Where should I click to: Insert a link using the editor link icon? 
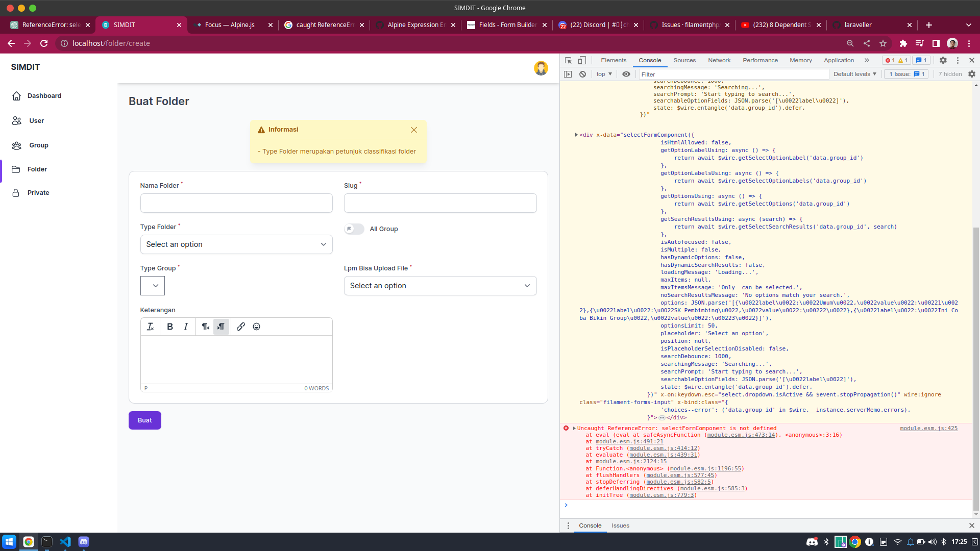pyautogui.click(x=241, y=327)
